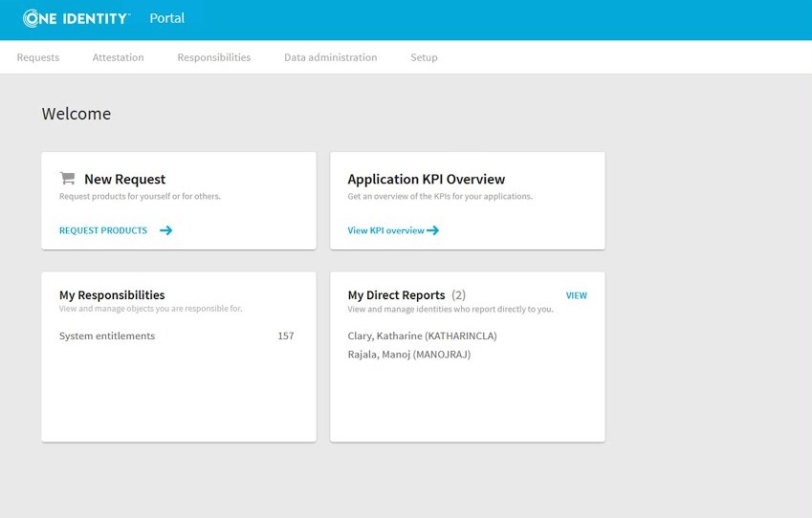
Task: Click 'Get an overview of the KPIs' description
Action: (x=440, y=196)
